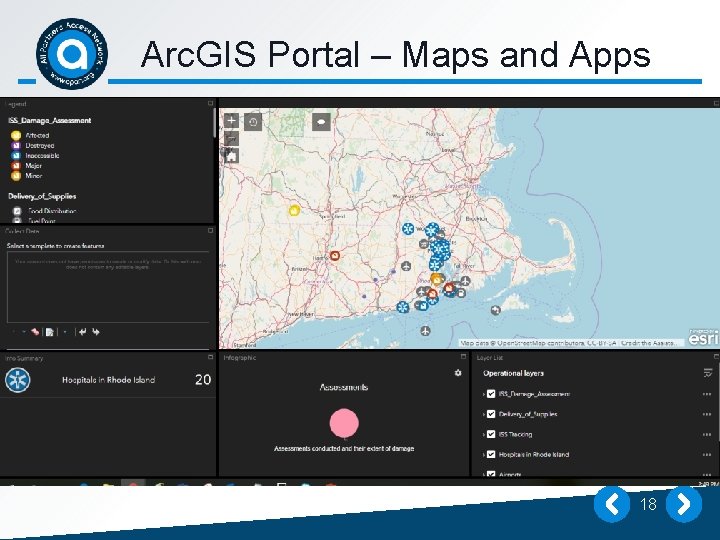The height and width of the screenshot is (540, 720).
Task: Maximize the Infographic panel
Action: coord(463,357)
